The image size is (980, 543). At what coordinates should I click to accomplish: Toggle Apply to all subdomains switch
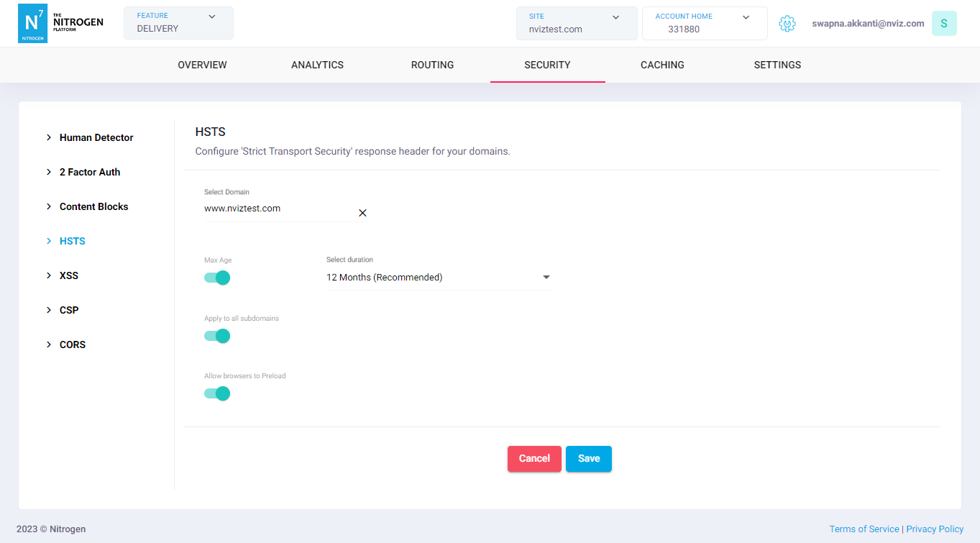pos(217,336)
